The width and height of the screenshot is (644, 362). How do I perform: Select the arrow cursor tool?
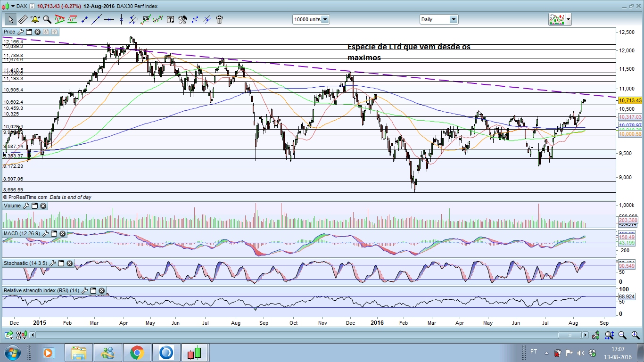point(10,19)
